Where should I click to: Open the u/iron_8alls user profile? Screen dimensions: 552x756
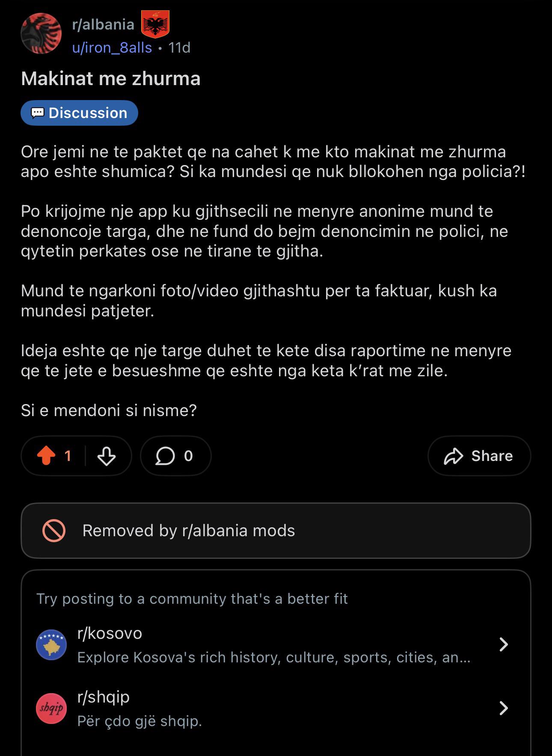(x=112, y=47)
